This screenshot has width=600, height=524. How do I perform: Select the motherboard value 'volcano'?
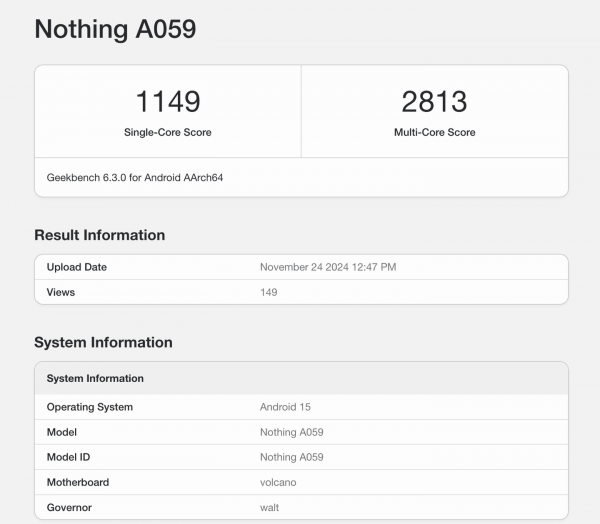click(278, 482)
